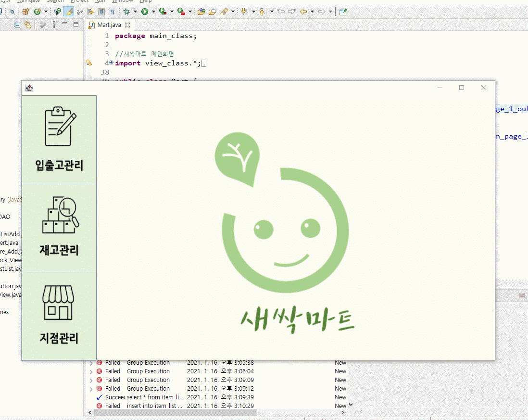The width and height of the screenshot is (528, 420).
Task: Select 'View.java' file in Package Explorer
Action: coord(11,295)
